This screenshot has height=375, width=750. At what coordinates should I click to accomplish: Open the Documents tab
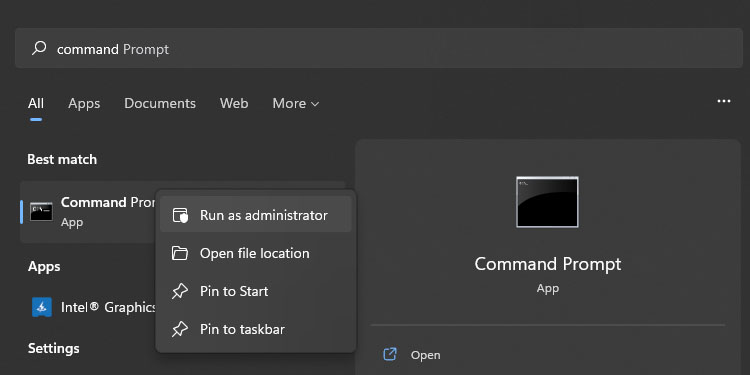click(160, 103)
